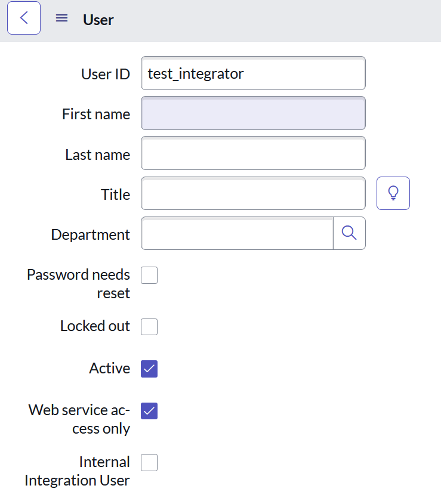Disable the Web service access only checkbox
This screenshot has height=504, width=441.
tap(149, 411)
